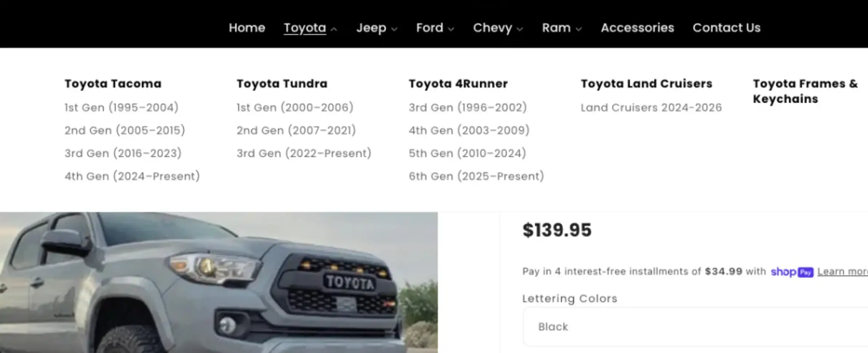Open Land Cruisers 2024-2026 link
Viewport: 868px width, 353px height.
click(x=651, y=108)
